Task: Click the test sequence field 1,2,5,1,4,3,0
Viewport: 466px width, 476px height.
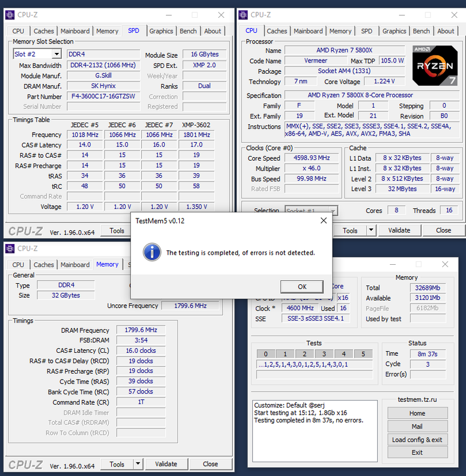Action: pos(314,364)
